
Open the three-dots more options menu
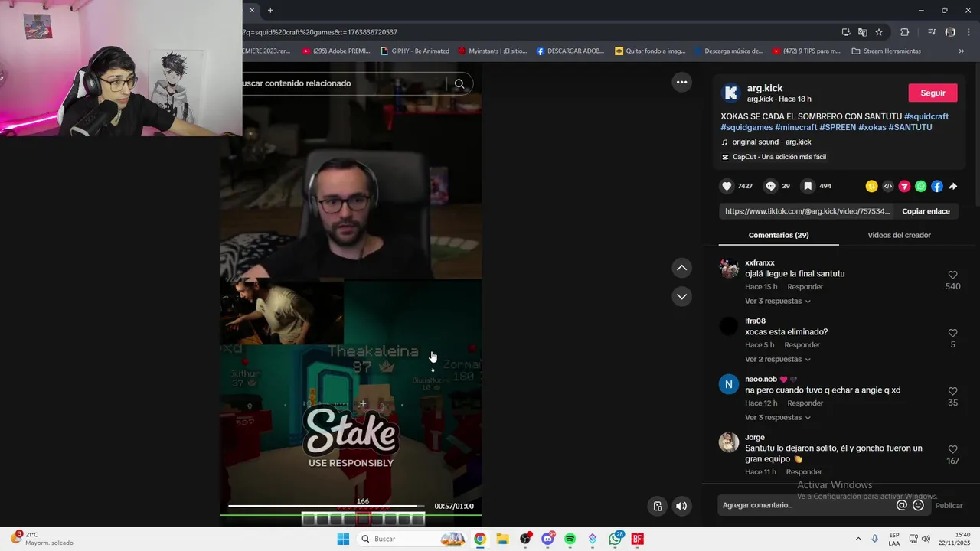pos(681,82)
